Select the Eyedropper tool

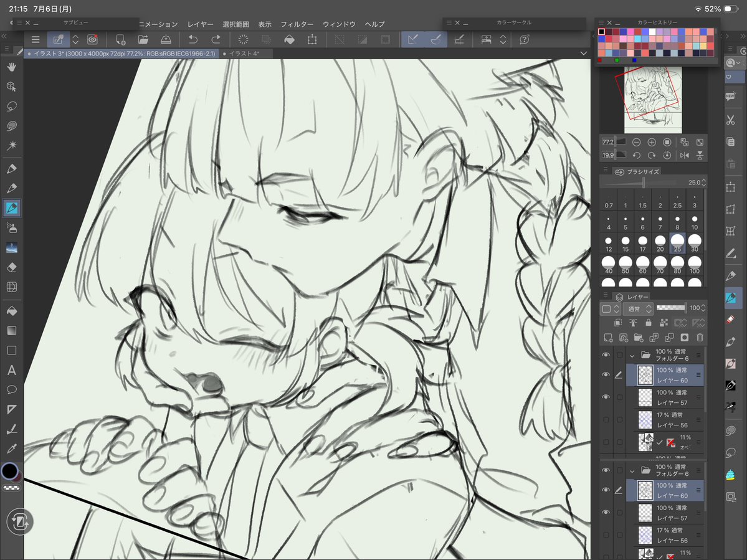coord(11,448)
